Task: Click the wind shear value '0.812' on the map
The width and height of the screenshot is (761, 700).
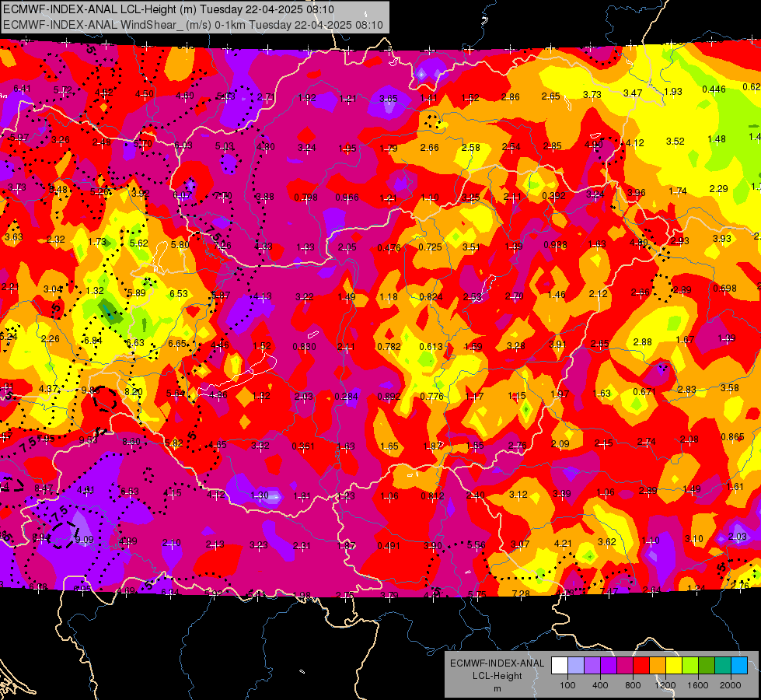Action: click(432, 495)
